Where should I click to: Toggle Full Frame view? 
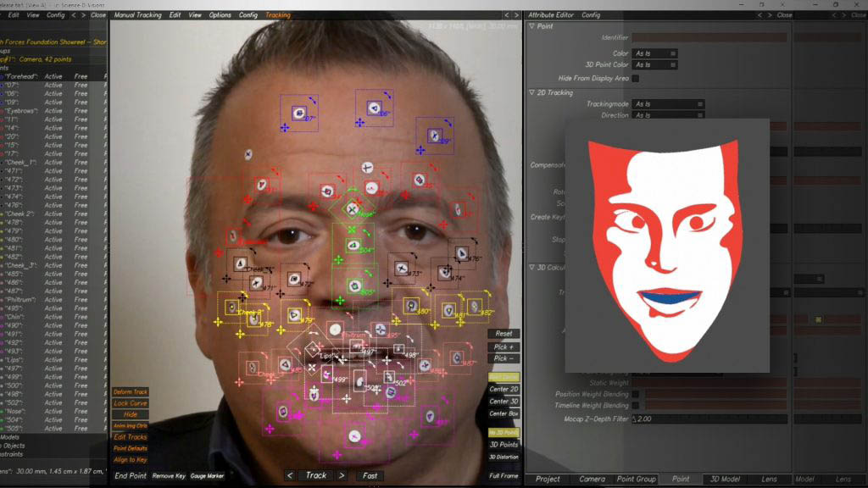(x=504, y=475)
